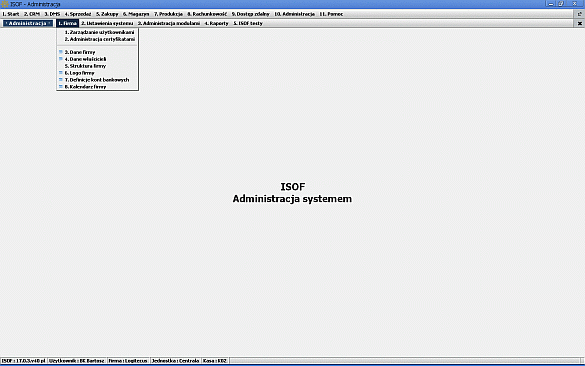This screenshot has height=366, width=585.
Task: Open 2. Ustawienia systemu submenu
Action: [x=107, y=23]
